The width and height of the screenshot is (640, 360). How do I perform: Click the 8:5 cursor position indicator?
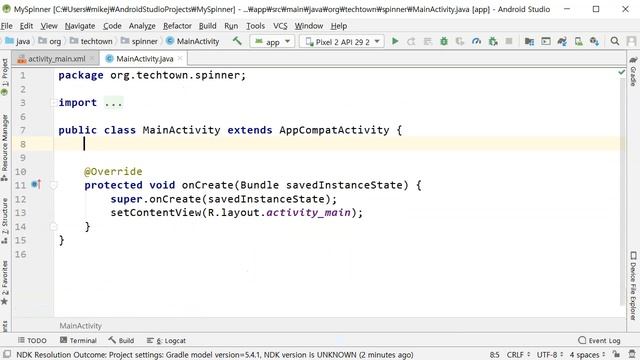click(x=494, y=355)
